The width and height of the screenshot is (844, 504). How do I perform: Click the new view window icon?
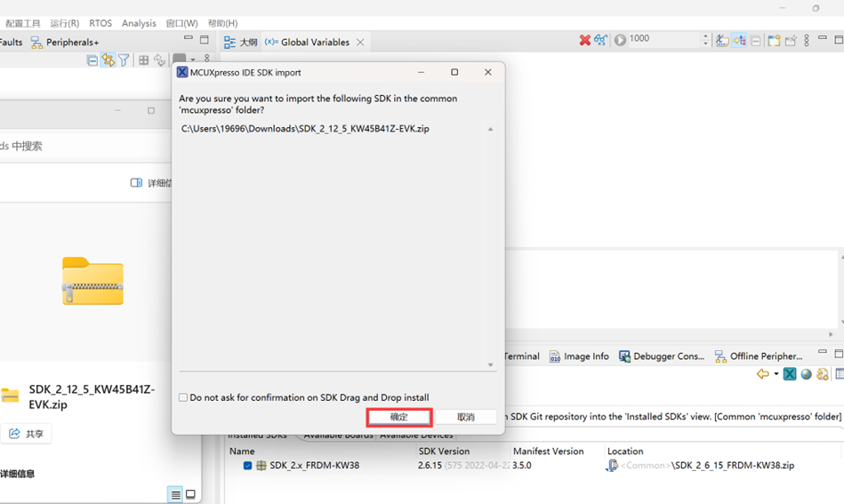774,41
